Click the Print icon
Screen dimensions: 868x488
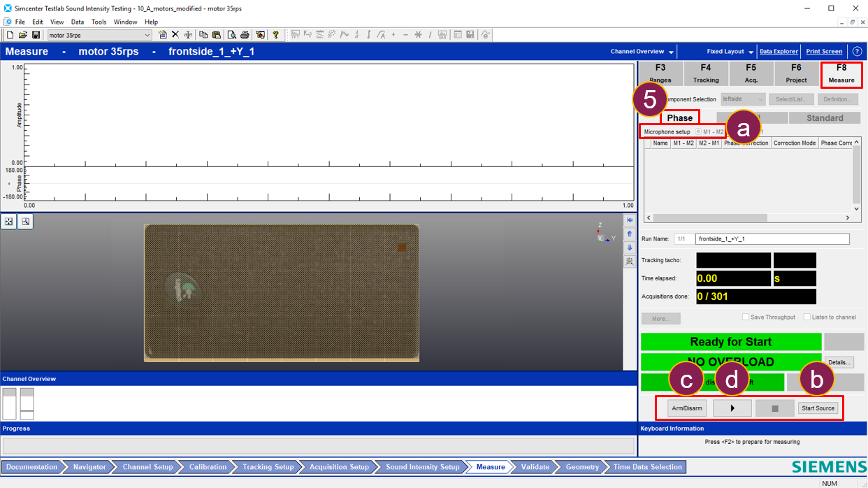point(245,35)
